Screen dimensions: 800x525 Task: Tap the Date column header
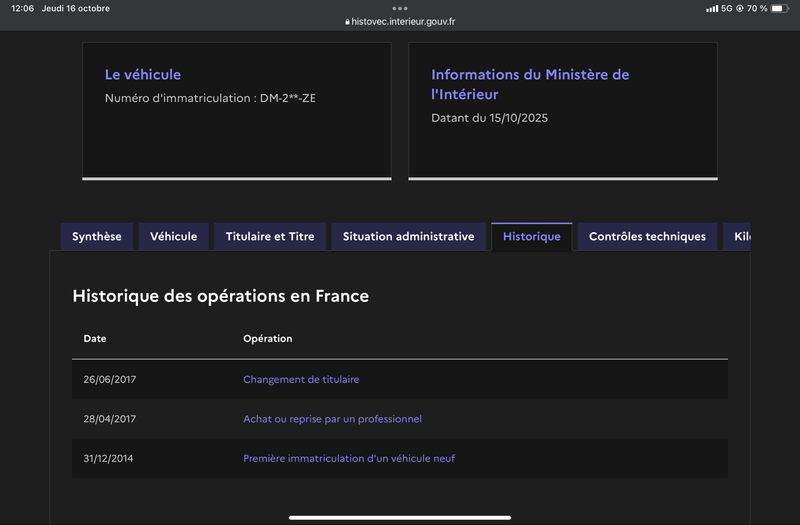click(95, 339)
